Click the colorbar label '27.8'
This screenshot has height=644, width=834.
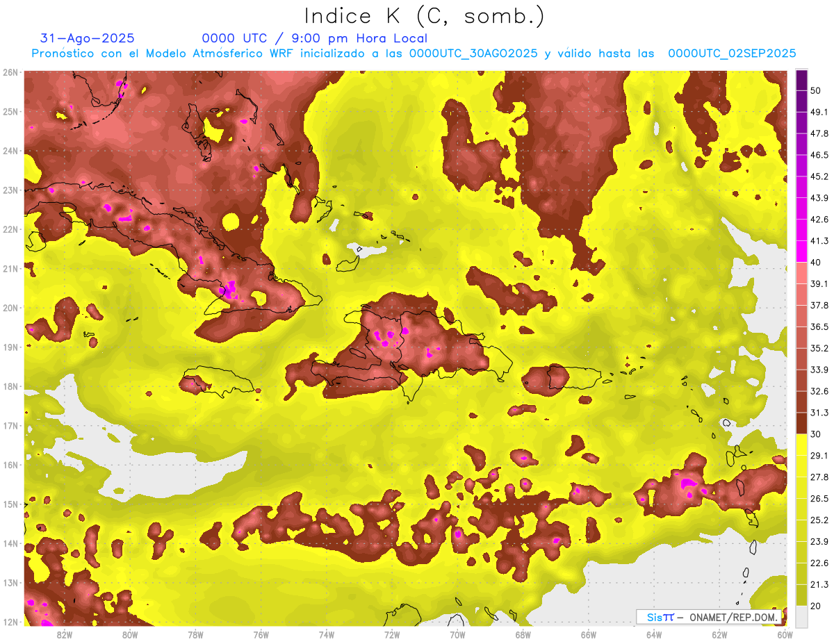820,477
